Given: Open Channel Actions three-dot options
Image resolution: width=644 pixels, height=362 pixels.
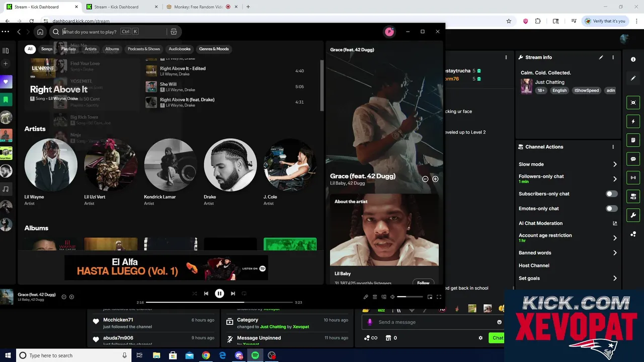Looking at the screenshot, I should tap(613, 147).
